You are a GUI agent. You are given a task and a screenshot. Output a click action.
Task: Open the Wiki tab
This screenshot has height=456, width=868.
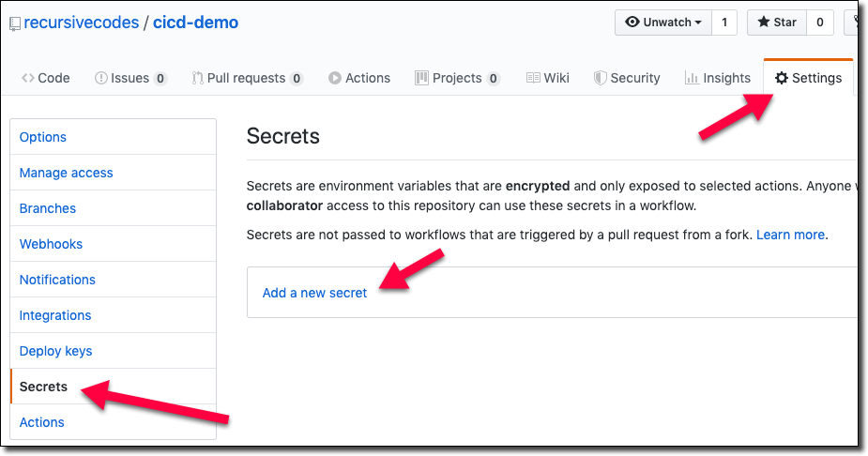coord(547,78)
